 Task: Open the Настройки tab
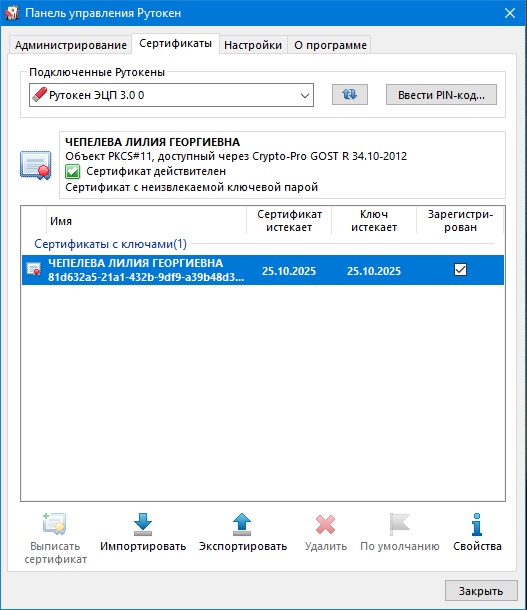[x=253, y=45]
